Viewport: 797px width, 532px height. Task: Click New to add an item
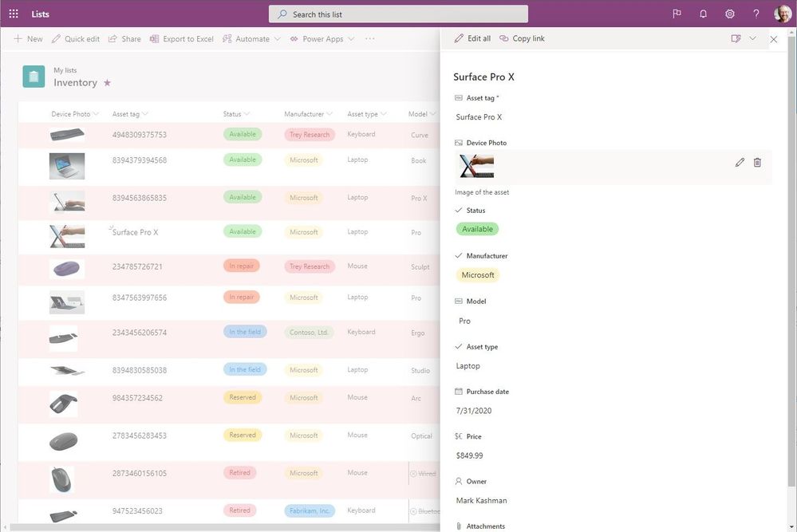(29, 38)
